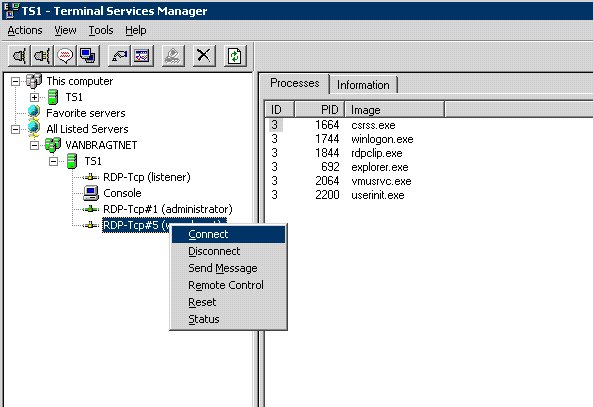Click the RDP-Tcp (listener) connection icon
The height and width of the screenshot is (407, 593).
(x=91, y=177)
